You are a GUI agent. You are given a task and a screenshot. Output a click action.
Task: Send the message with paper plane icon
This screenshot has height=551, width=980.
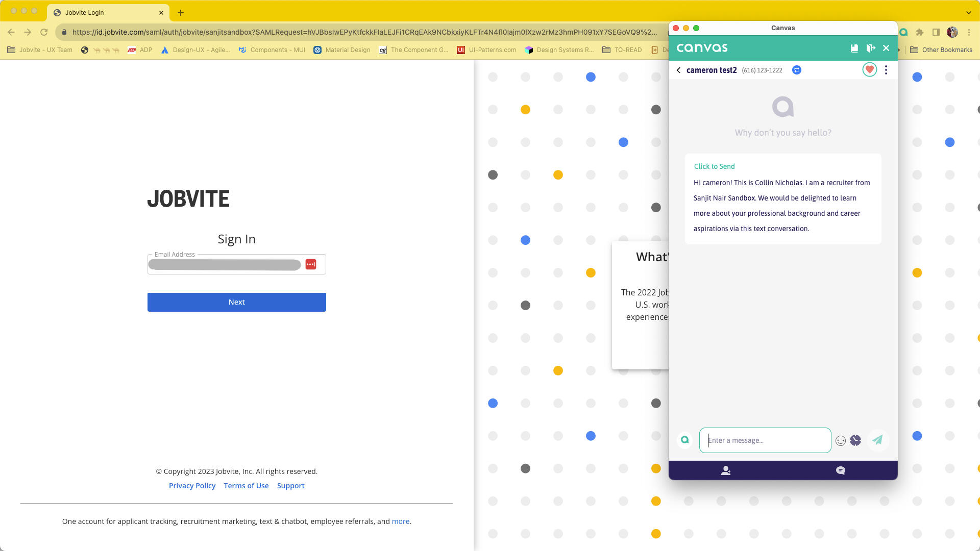878,440
